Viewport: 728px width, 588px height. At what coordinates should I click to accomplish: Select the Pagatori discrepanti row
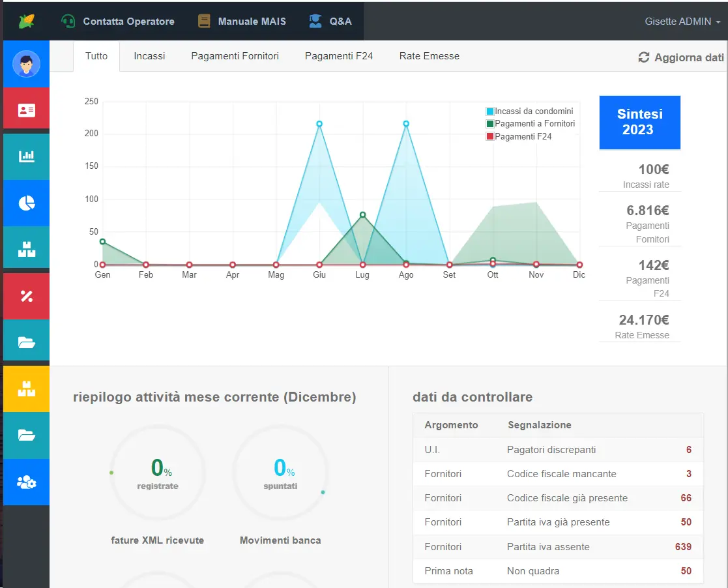[558, 450]
